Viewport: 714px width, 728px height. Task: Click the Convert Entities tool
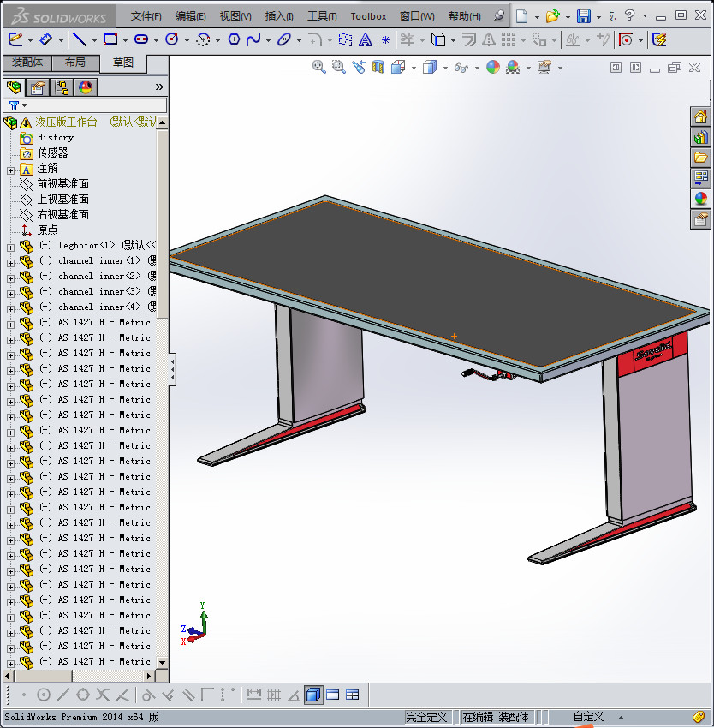coord(438,39)
